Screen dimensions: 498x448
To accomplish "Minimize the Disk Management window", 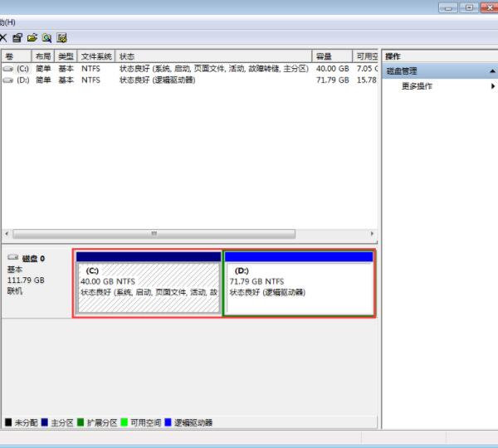I will (448, 7).
